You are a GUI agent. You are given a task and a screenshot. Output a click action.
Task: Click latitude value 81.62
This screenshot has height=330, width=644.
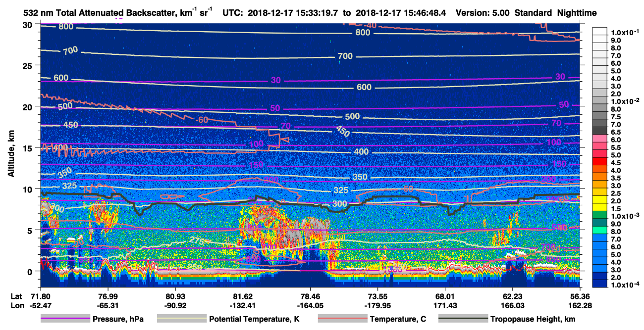(243, 297)
